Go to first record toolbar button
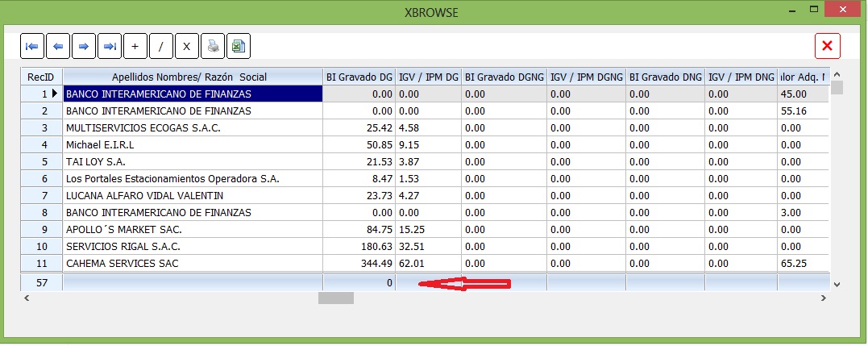Screen dimensions: 868x346 click(x=32, y=46)
